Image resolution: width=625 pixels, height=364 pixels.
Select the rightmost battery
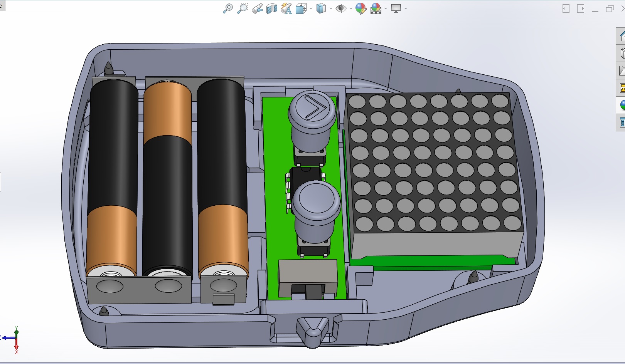click(223, 177)
